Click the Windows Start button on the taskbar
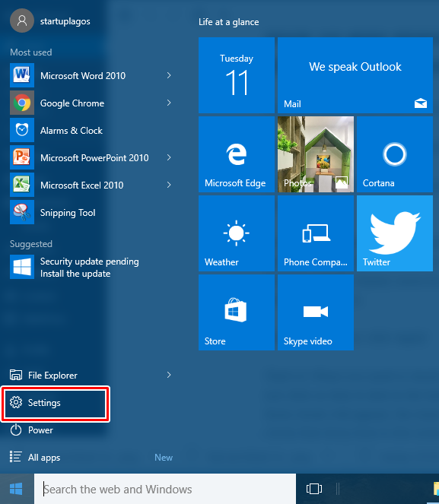The image size is (439, 504). 16,489
